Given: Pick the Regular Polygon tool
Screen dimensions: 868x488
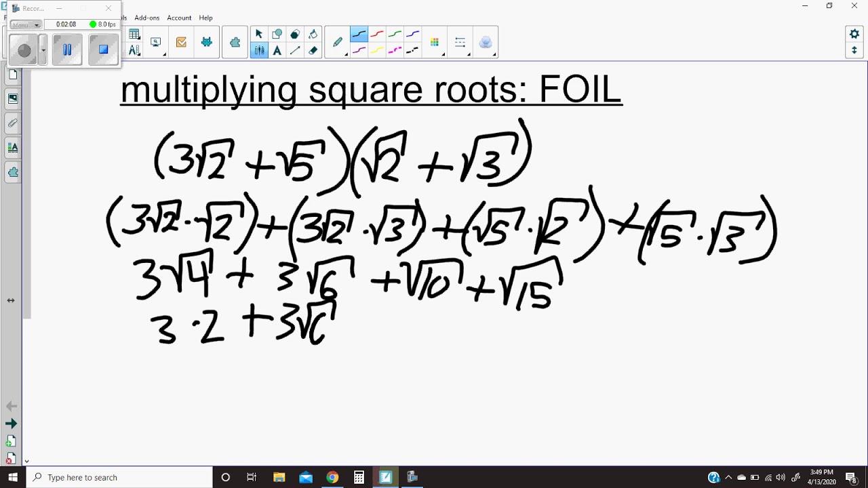Looking at the screenshot, I should tap(294, 34).
